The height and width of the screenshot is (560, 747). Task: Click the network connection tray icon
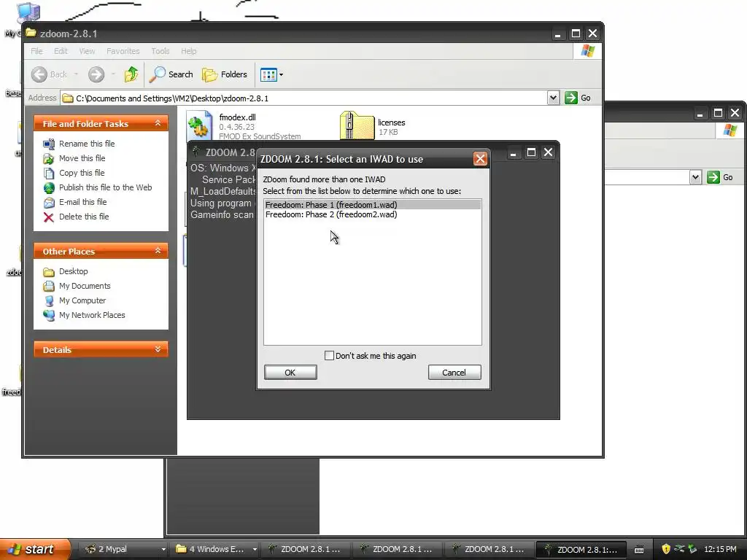point(679,549)
